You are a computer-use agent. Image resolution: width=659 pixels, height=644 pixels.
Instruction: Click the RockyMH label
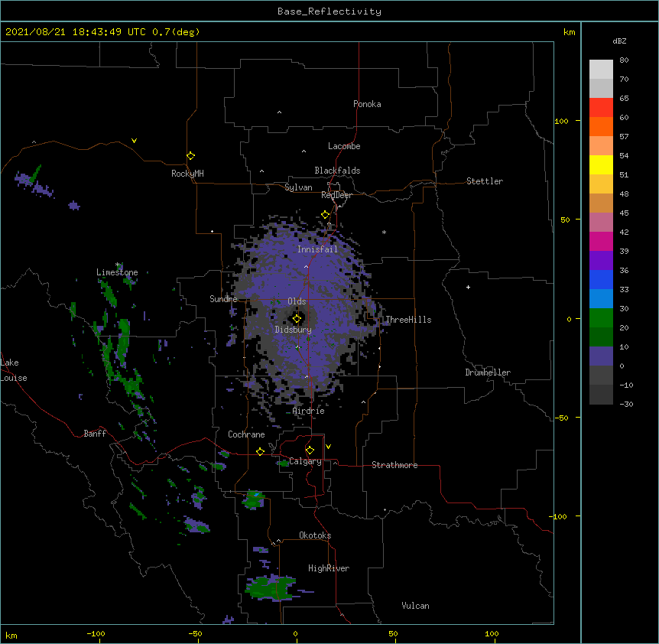pyautogui.click(x=187, y=174)
